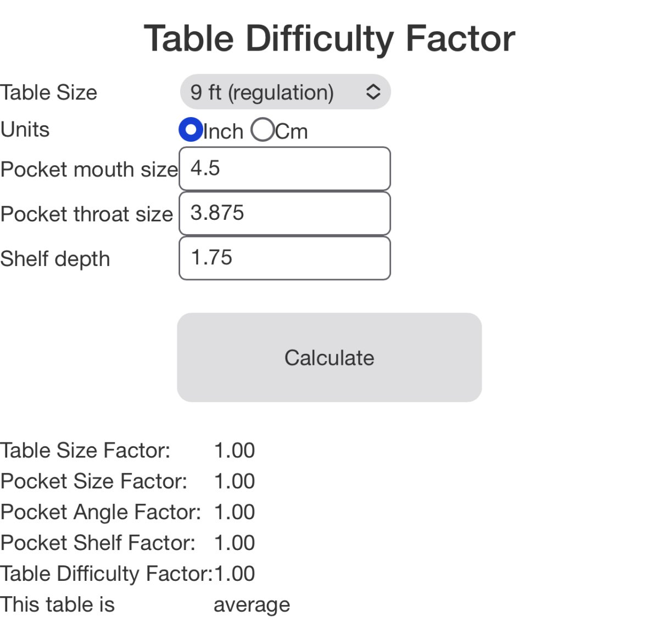Click the 'Pocket throat size' label text
The height and width of the screenshot is (644, 659).
87,214
